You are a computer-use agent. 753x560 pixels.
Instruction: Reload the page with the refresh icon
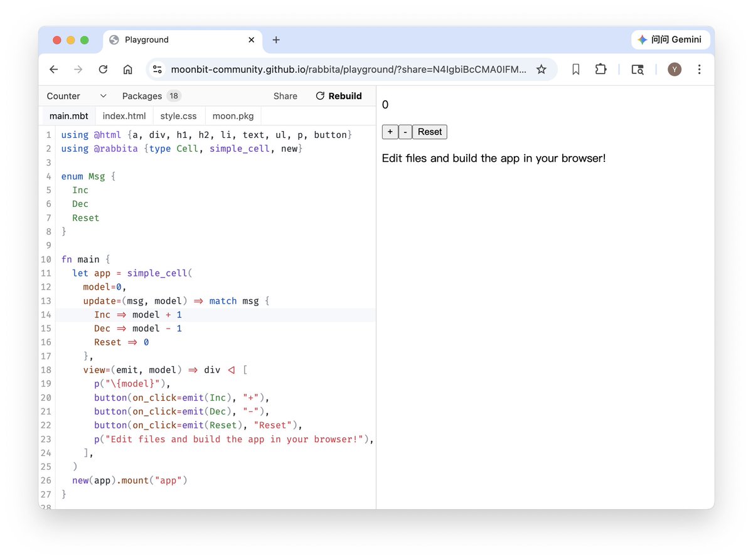(103, 70)
